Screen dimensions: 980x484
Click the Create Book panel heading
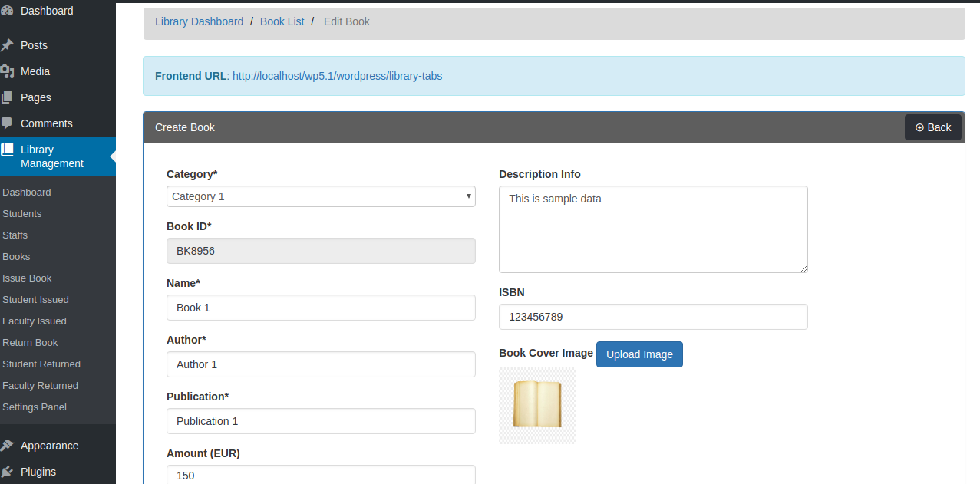tap(185, 127)
